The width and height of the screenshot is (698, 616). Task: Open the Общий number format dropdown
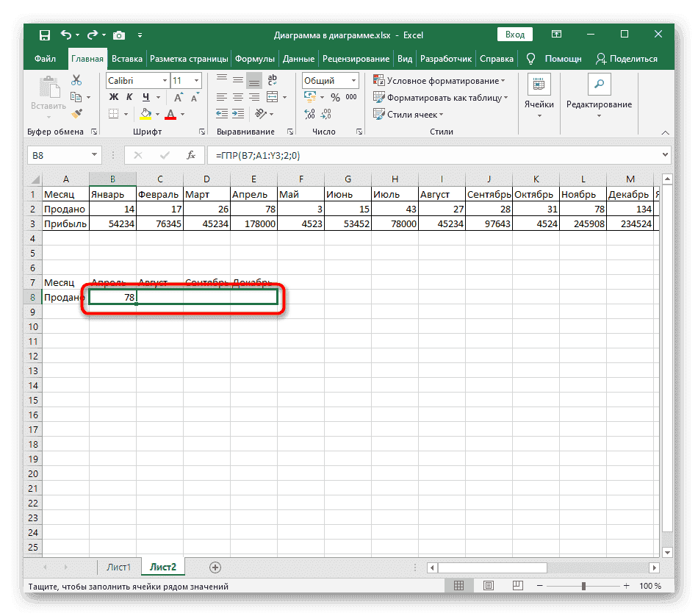pos(352,80)
